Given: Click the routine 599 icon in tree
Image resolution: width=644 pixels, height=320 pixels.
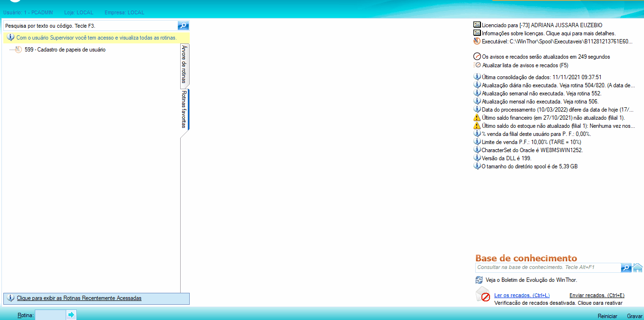Looking at the screenshot, I should point(19,50).
